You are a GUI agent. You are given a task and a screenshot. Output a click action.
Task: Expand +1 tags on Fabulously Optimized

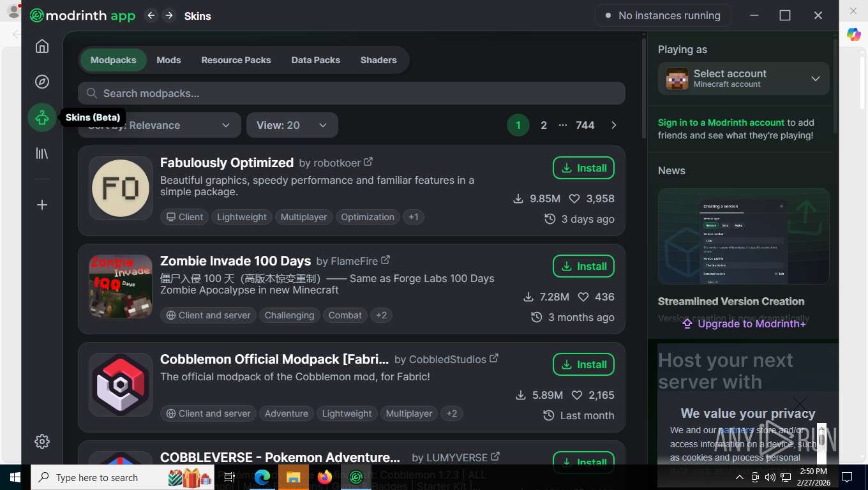click(414, 217)
